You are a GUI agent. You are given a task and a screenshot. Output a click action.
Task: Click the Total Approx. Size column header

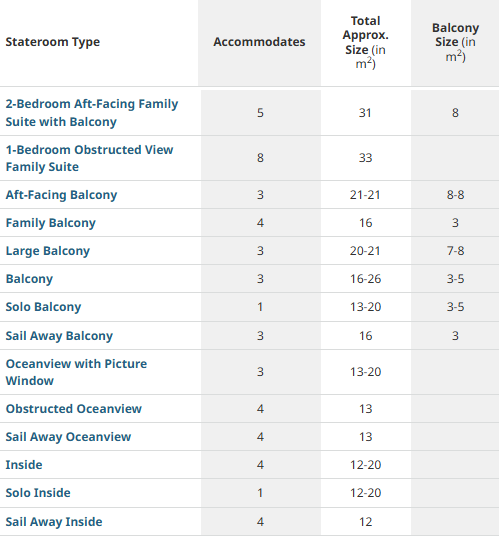[365, 42]
